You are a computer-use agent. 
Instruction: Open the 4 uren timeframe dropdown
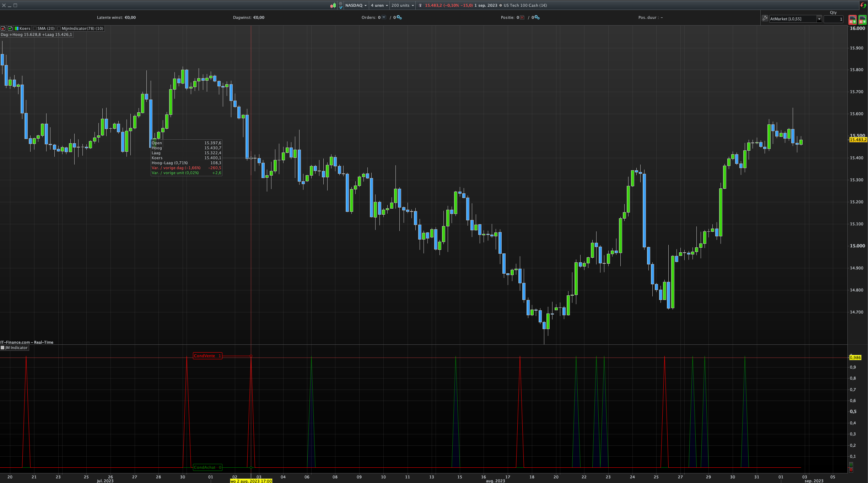[x=379, y=5]
